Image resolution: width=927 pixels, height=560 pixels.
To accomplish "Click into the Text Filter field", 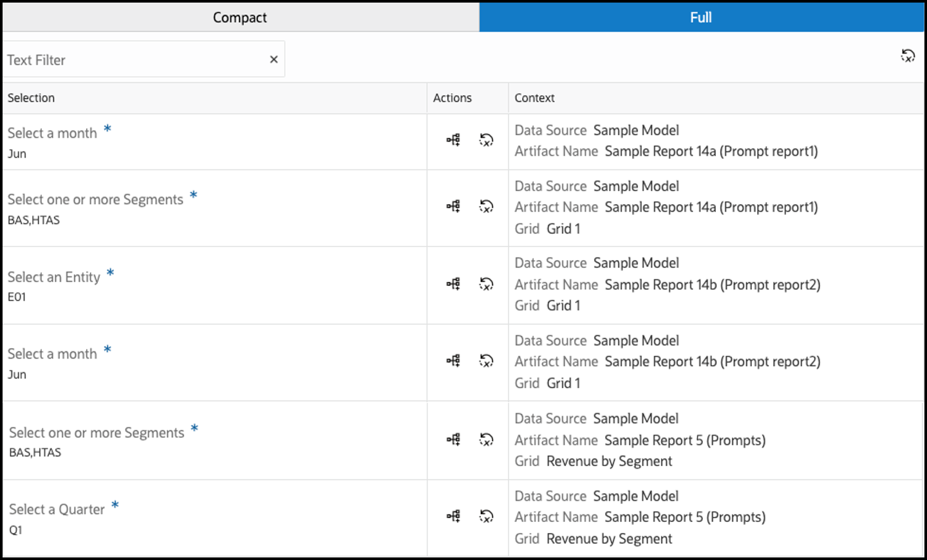I will pyautogui.click(x=129, y=60).
